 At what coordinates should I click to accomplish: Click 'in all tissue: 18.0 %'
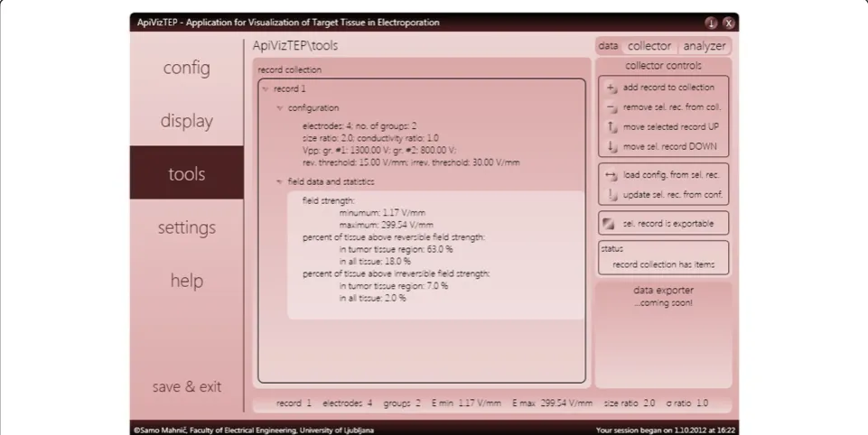[x=375, y=262]
